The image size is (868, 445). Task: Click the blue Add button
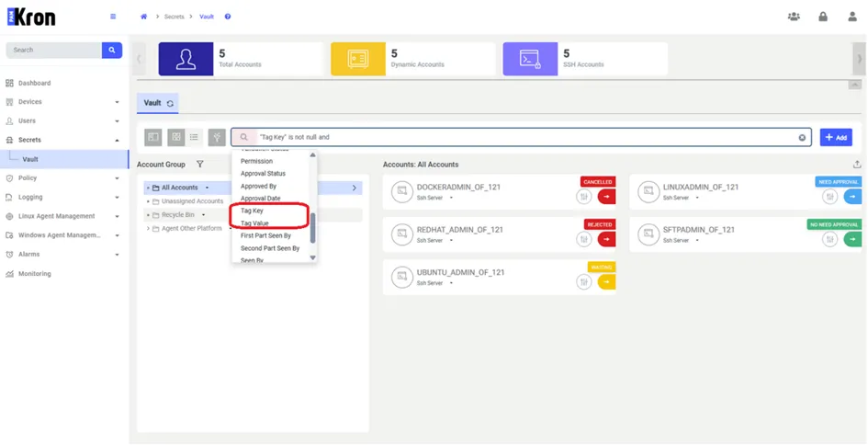click(x=836, y=137)
